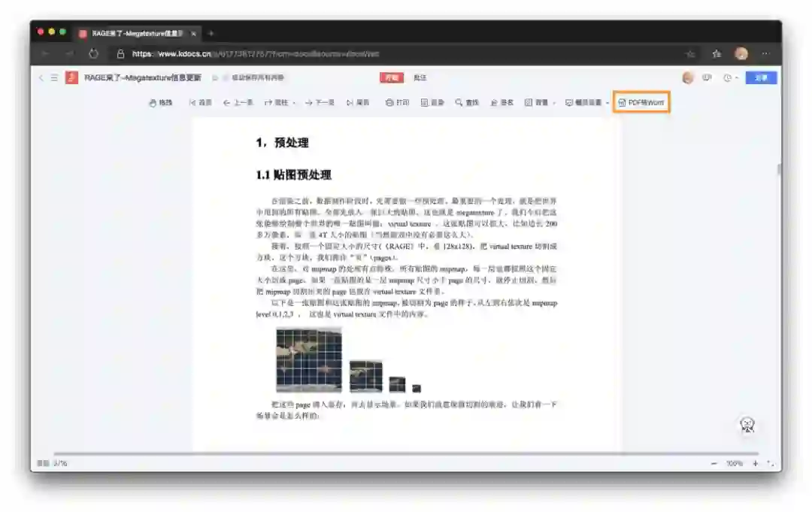Click the zoom in plus button

click(x=755, y=463)
